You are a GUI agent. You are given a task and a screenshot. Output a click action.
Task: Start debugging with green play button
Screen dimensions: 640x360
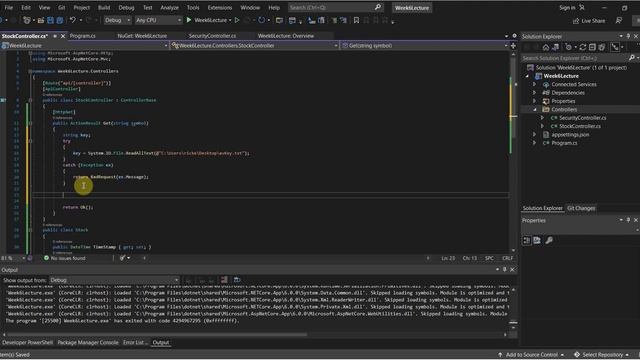pos(189,20)
